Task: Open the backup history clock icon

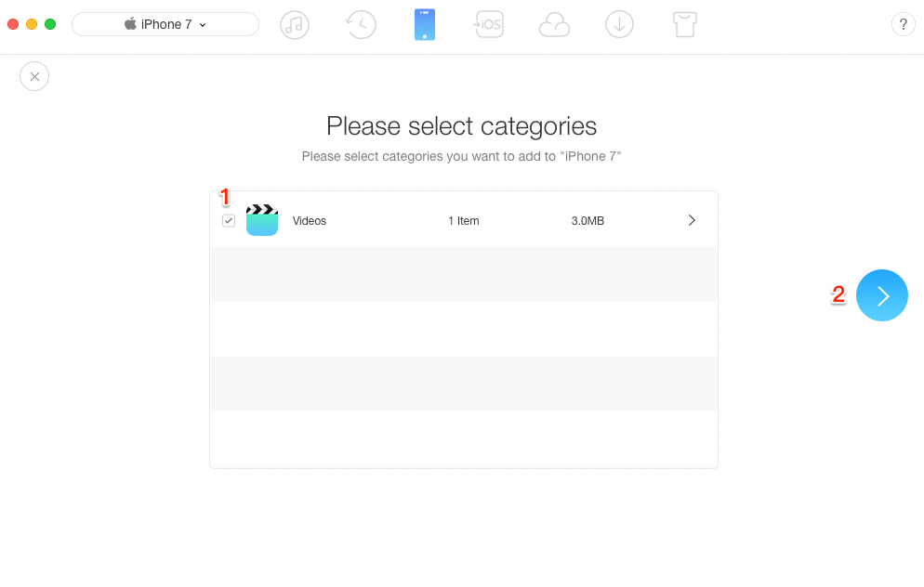Action: pyautogui.click(x=360, y=25)
